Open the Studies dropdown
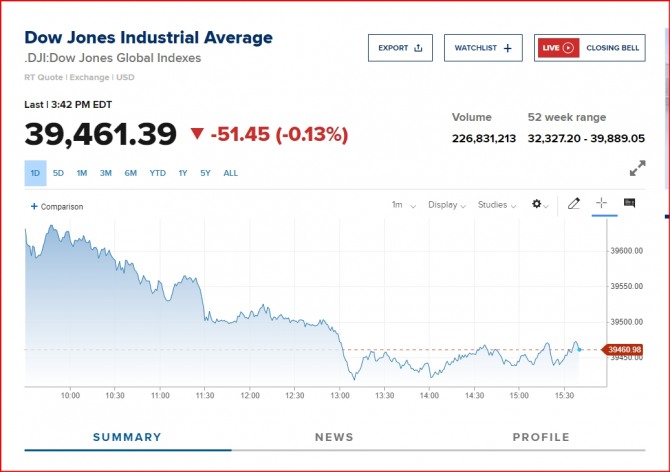 tap(496, 205)
